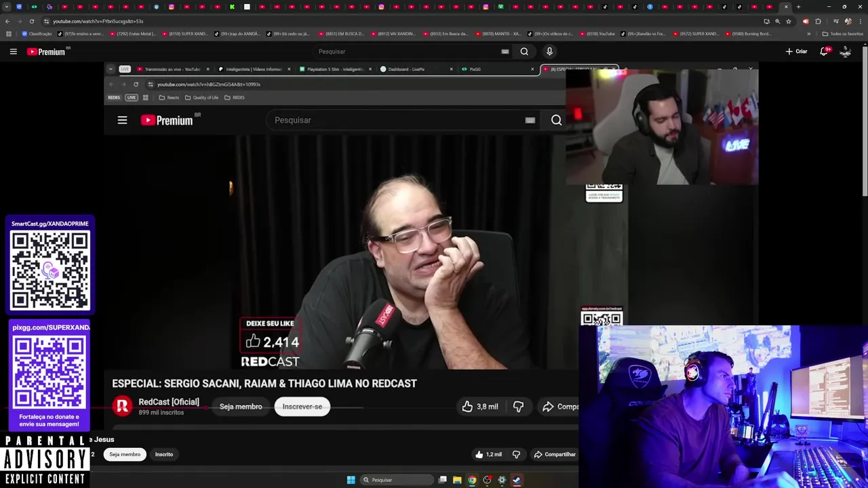This screenshot has width=868, height=488.
Task: Bookmark this page with the star icon
Action: click(x=788, y=21)
